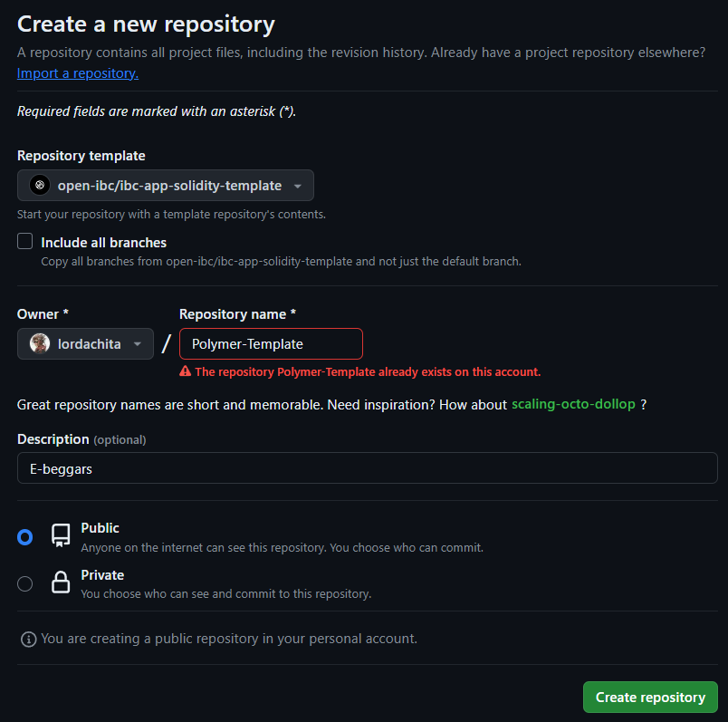
Task: Focus the Description field containing E-beggars
Action: [368, 468]
